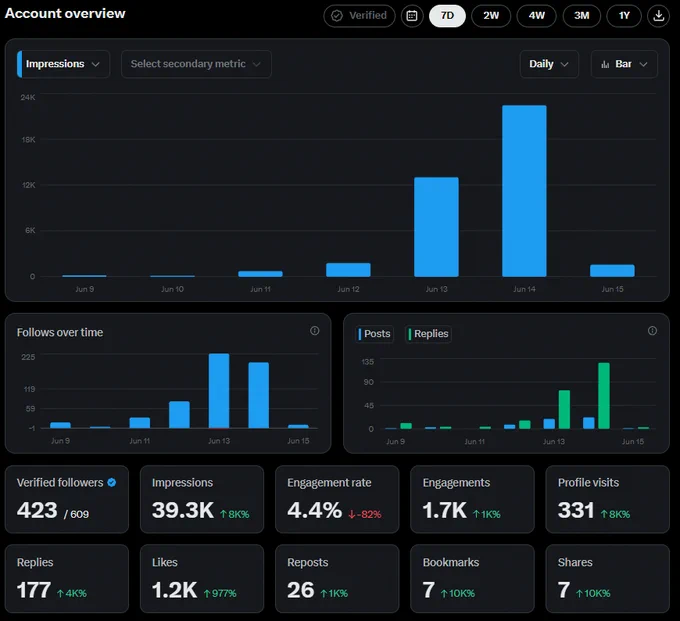Click the Jun 13 impressions bar
Screen dimensions: 680x621
[436, 227]
